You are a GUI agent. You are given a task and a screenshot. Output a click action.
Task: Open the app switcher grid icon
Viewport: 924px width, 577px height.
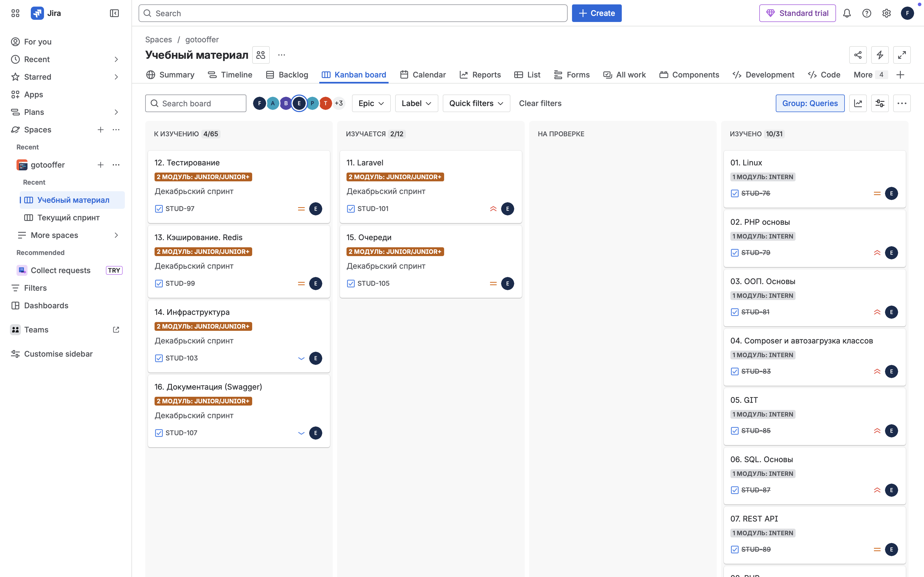click(15, 13)
